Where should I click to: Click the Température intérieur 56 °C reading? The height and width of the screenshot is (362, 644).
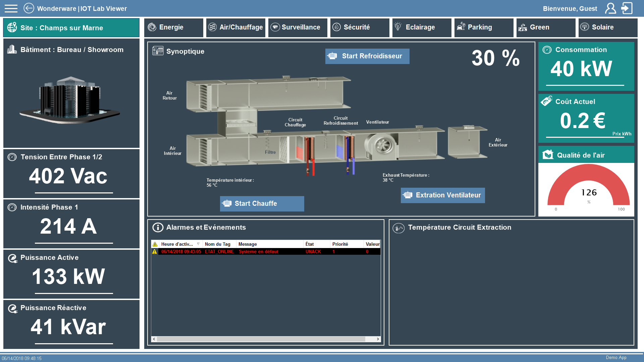click(230, 183)
